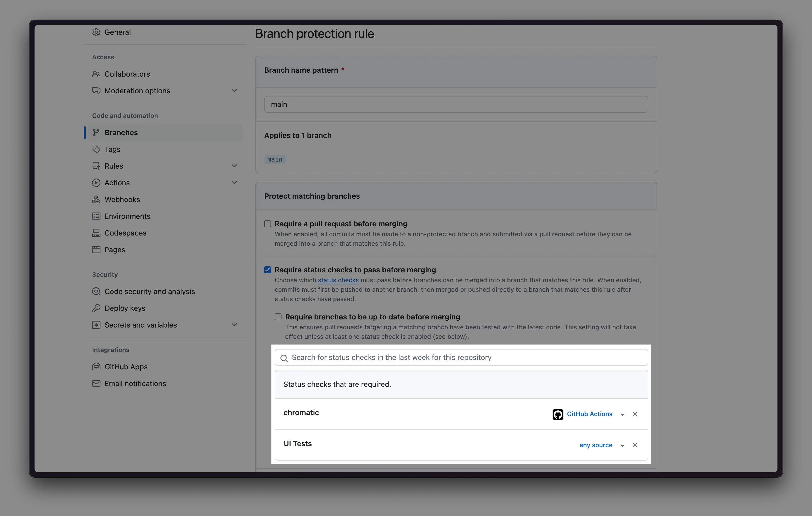This screenshot has height=516, width=812.
Task: Click the Email notifications envelope icon
Action: click(x=96, y=383)
